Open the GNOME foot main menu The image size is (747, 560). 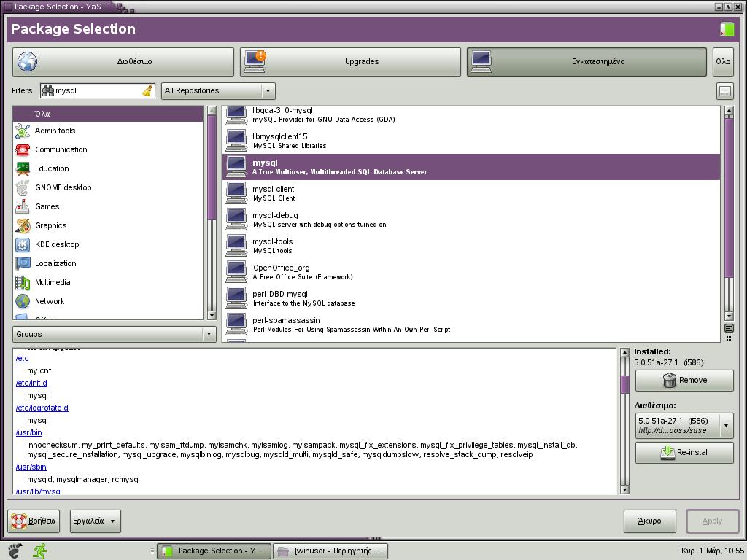15,551
